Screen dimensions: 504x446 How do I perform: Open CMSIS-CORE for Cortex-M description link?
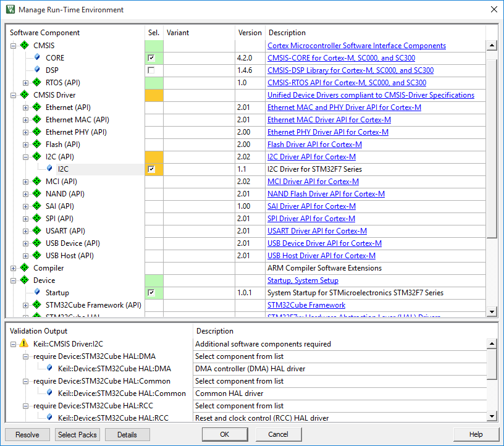pos(341,58)
